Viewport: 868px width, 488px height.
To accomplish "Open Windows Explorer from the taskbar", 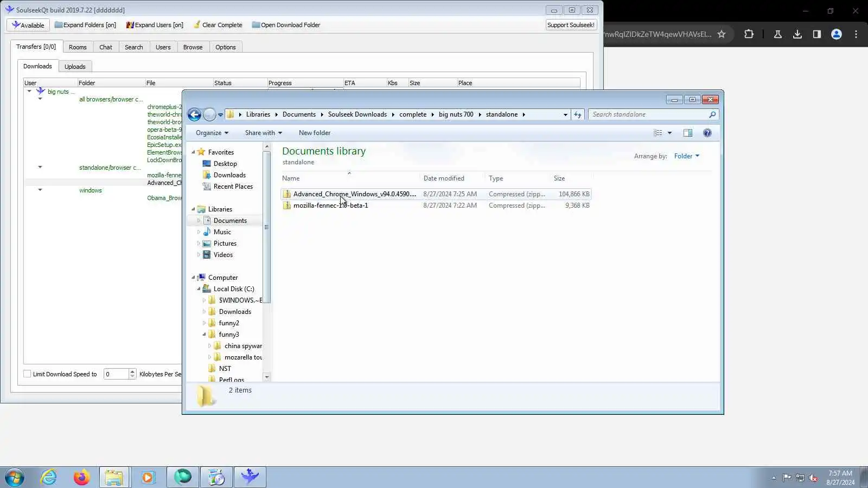I will (x=114, y=477).
